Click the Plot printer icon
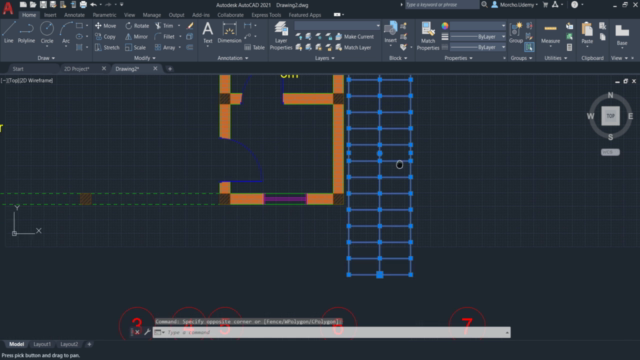 pyautogui.click(x=83, y=4)
